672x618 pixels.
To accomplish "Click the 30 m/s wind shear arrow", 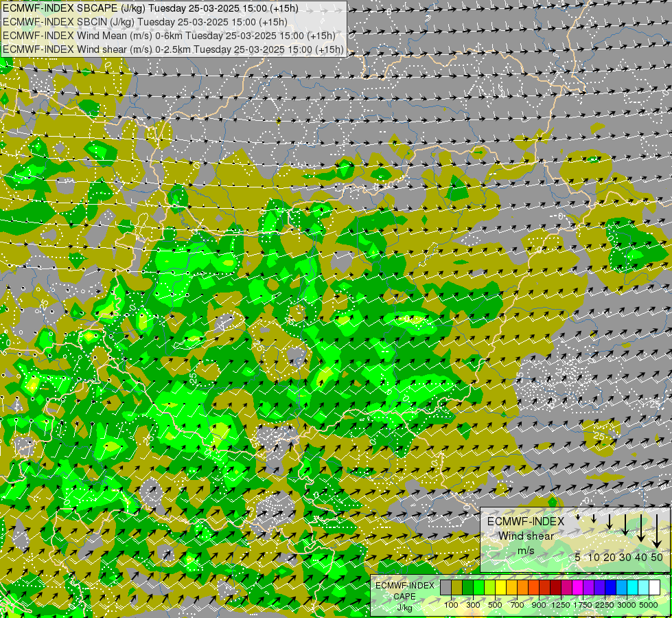I will tap(625, 525).
